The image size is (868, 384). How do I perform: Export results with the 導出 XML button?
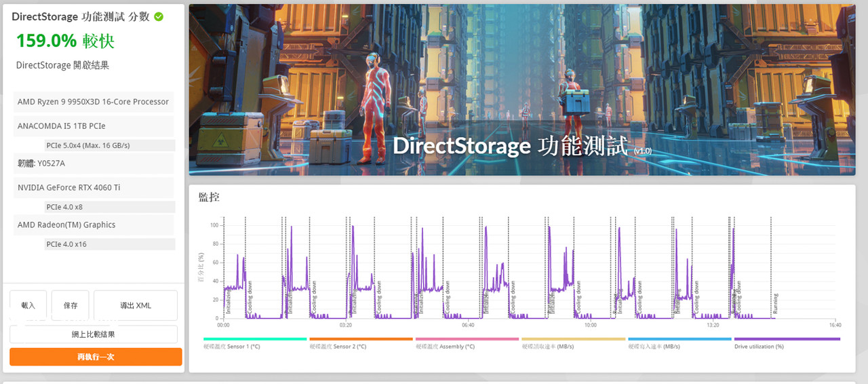pos(136,305)
